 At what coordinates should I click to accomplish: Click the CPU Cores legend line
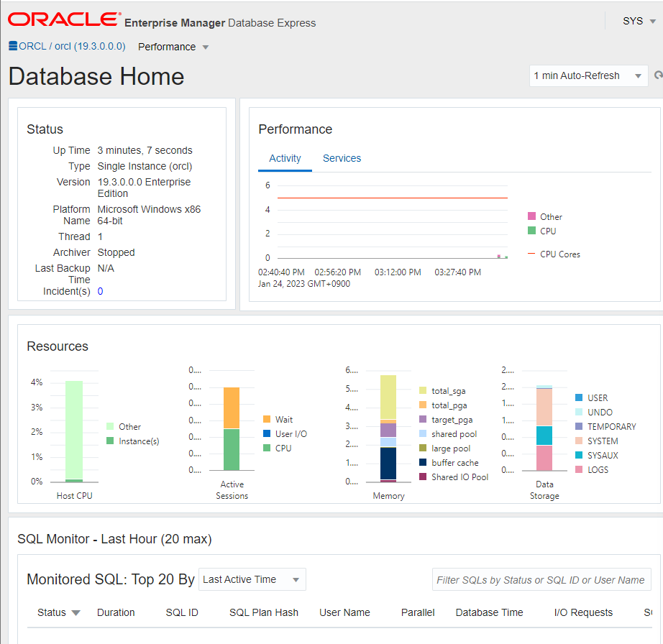[532, 254]
